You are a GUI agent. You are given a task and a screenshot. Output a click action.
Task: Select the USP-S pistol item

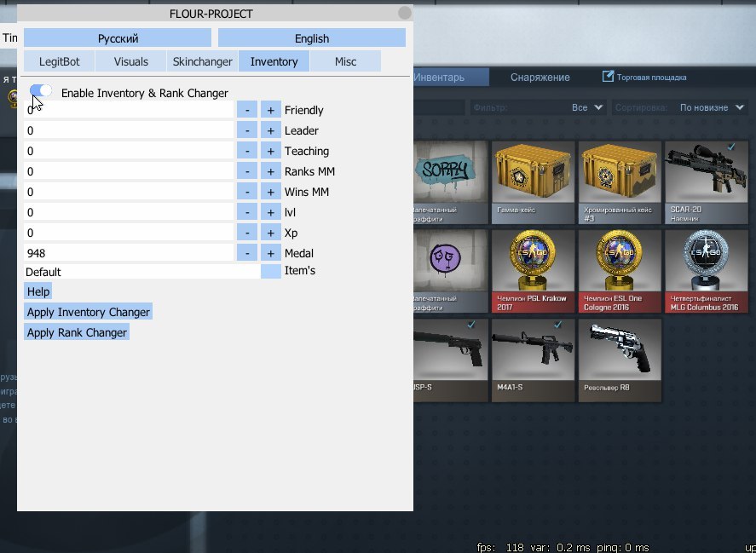click(450, 360)
